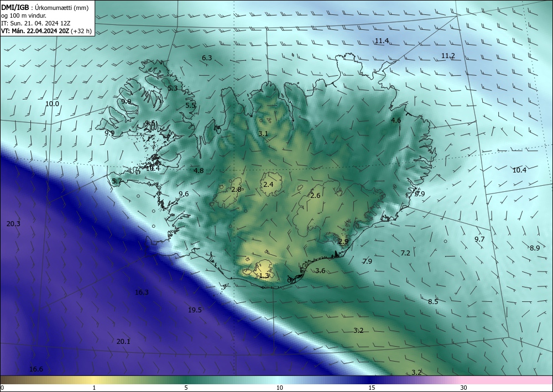This screenshot has width=553, height=392.
Task: Click the 2.4 value on the glacier
Action: pyautogui.click(x=268, y=185)
